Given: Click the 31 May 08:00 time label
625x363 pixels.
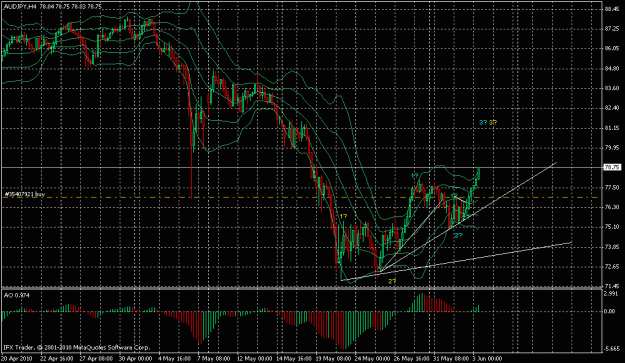Looking at the screenshot, I should 450,358.
